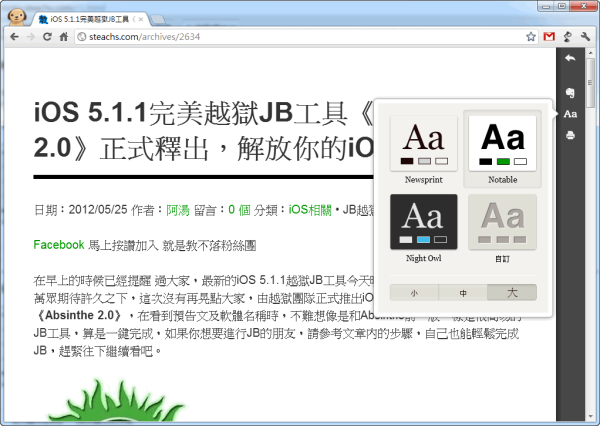This screenshot has width=600, height=426.
Task: Click the browser back arrow
Action: [14, 37]
